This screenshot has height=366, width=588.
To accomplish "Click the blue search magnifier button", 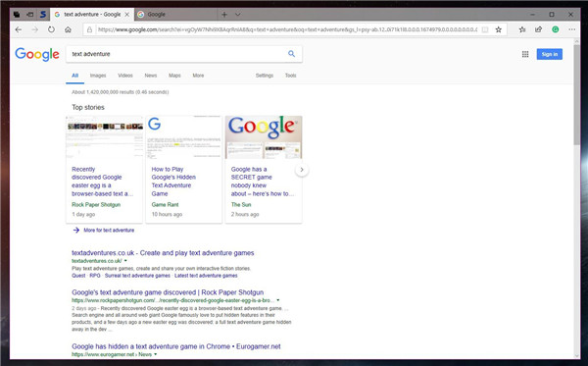I will (291, 54).
